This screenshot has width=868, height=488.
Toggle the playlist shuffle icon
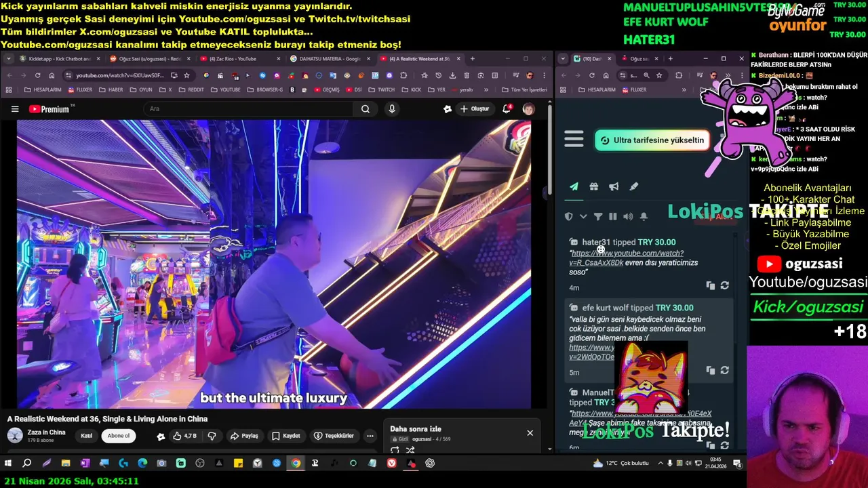[x=410, y=450]
